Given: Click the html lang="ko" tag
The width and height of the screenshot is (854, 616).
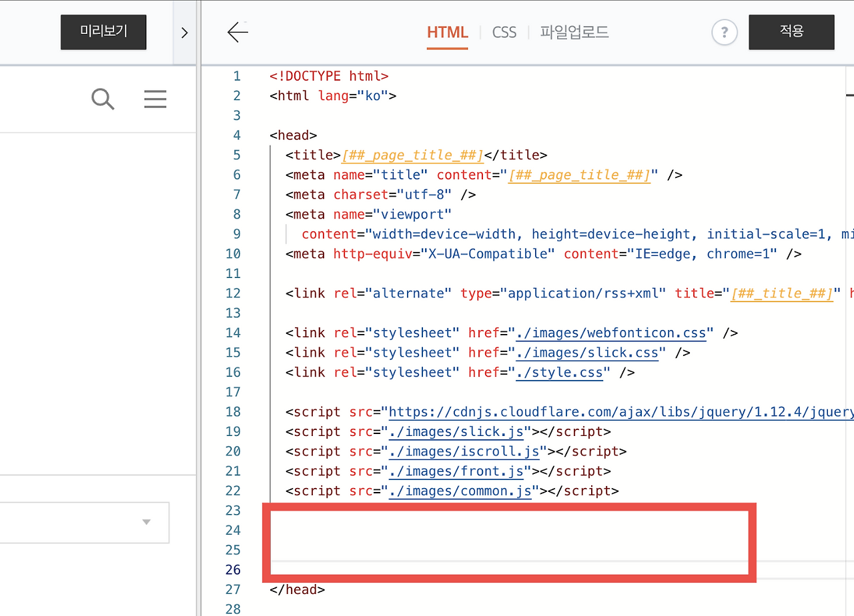Looking at the screenshot, I should click(x=333, y=95).
